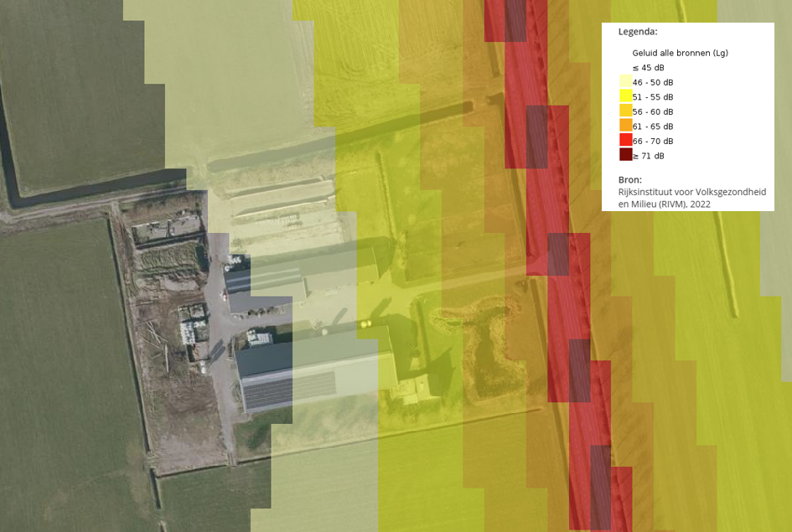Click the '≤ 45 dB' legend entry

648,68
